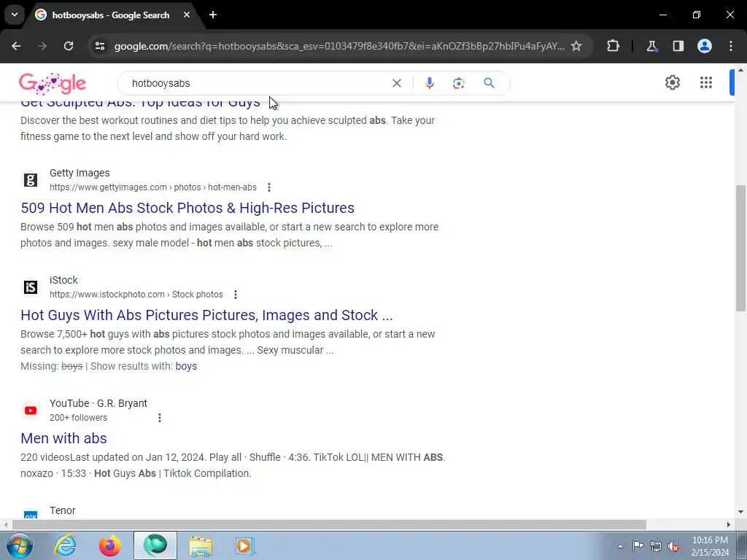Open Chrome three-dot menu
This screenshot has height=560, width=747.
[x=731, y=46]
